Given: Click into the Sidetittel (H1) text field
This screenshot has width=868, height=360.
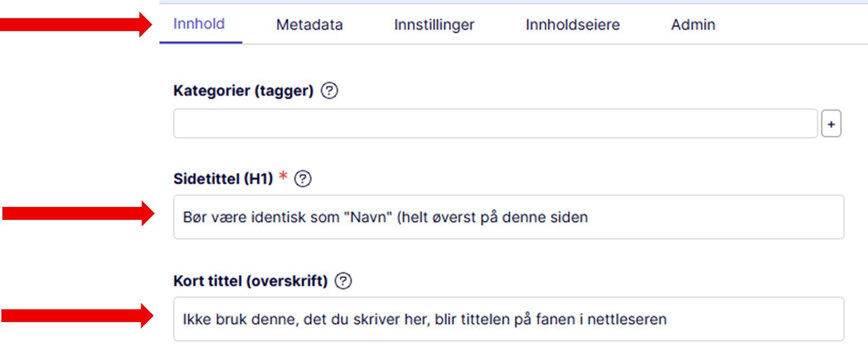Looking at the screenshot, I should pyautogui.click(x=508, y=217).
